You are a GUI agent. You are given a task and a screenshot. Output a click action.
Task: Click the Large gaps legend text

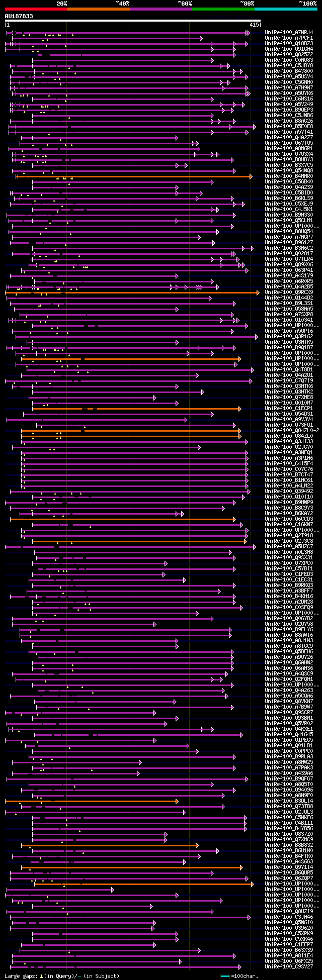pos(62,976)
